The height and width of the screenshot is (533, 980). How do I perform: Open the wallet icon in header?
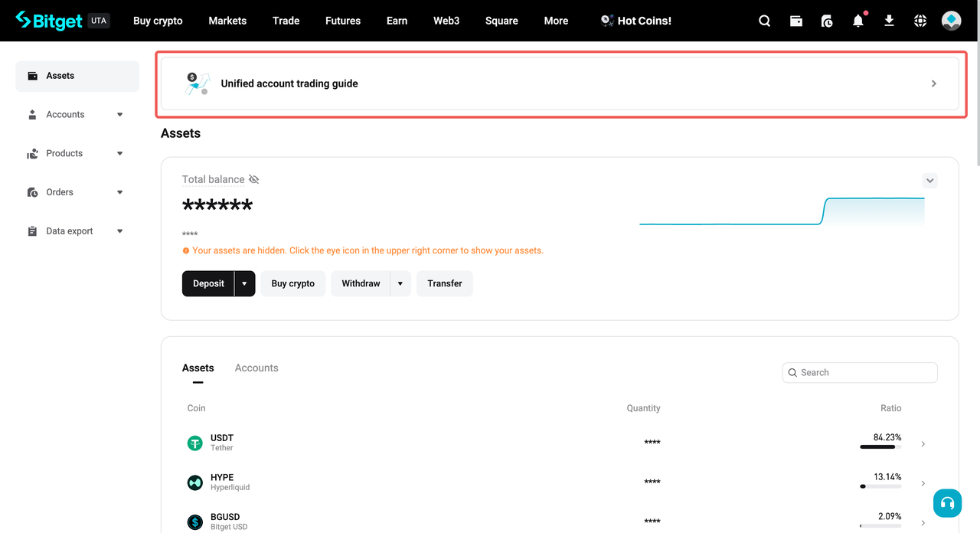click(x=796, y=21)
